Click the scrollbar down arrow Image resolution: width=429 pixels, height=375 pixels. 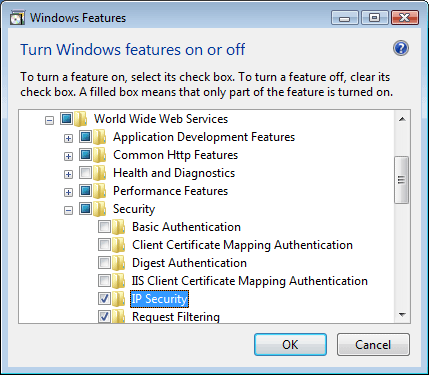402,315
